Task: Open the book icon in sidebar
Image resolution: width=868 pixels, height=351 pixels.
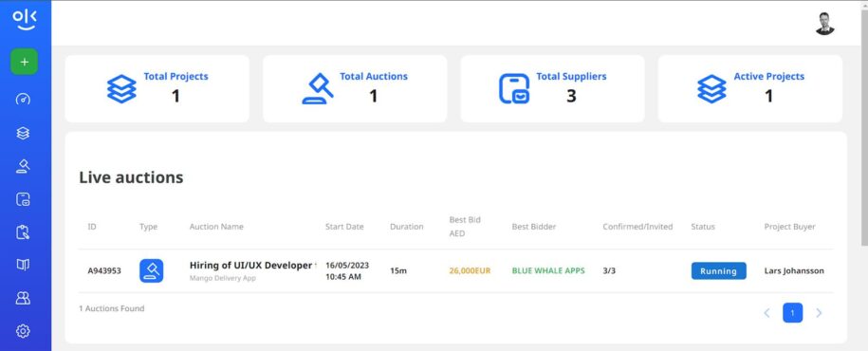Action: click(23, 265)
